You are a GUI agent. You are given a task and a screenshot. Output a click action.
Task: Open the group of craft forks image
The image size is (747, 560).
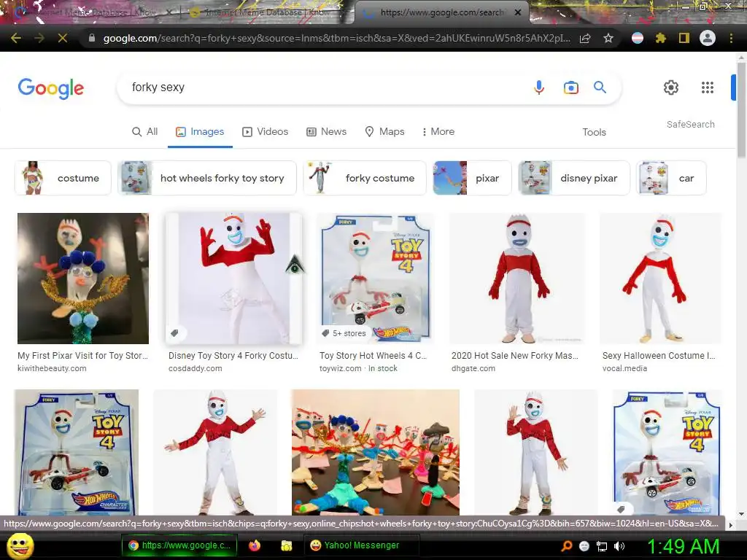tap(376, 452)
